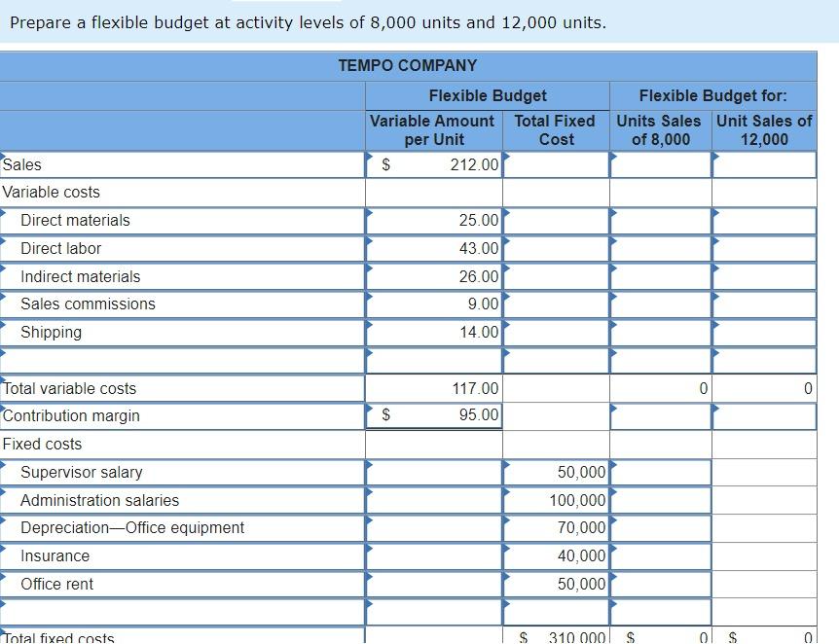Click the Unit Sales of 12,000 header
Screen dimensions: 839x644
click(x=764, y=130)
